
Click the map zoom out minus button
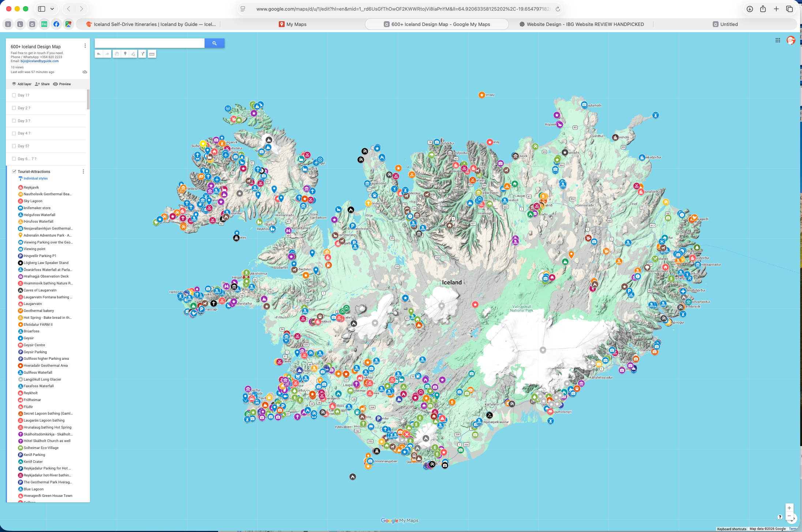(789, 516)
